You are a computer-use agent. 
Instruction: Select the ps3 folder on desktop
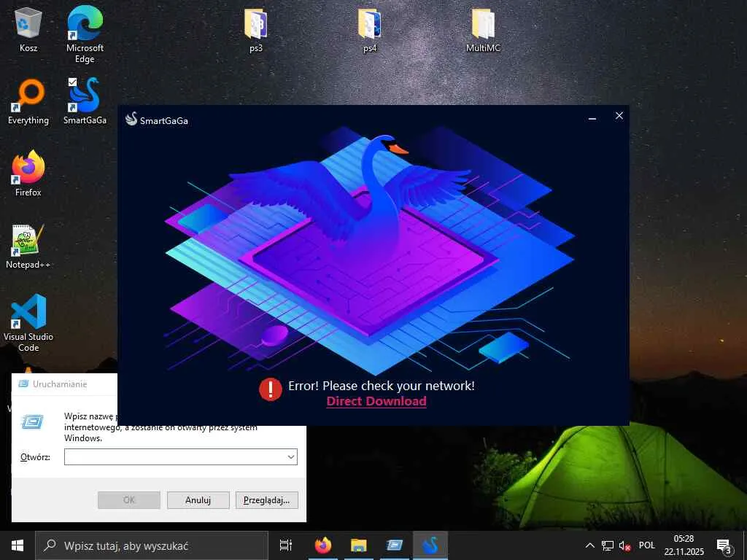pyautogui.click(x=256, y=29)
